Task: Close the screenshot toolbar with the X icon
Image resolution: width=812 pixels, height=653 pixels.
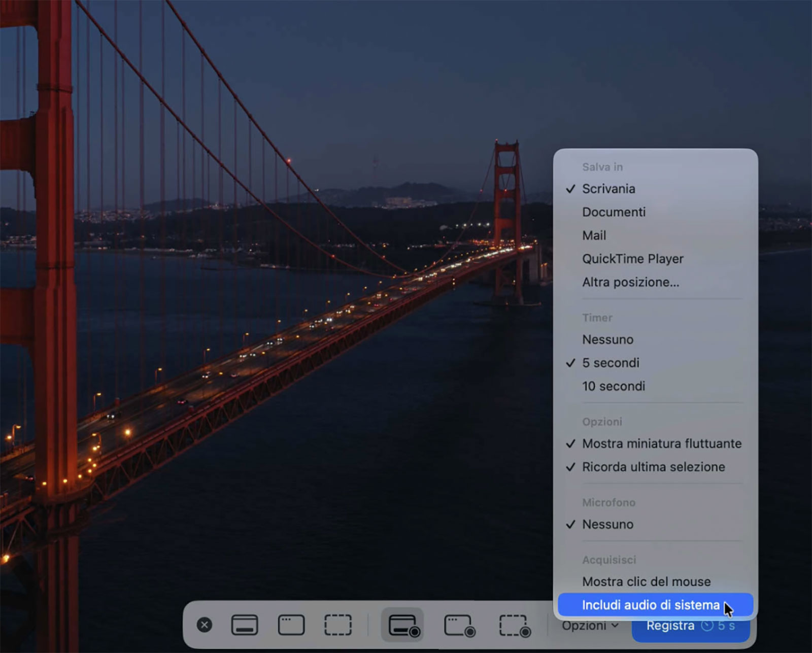Action: 205,625
